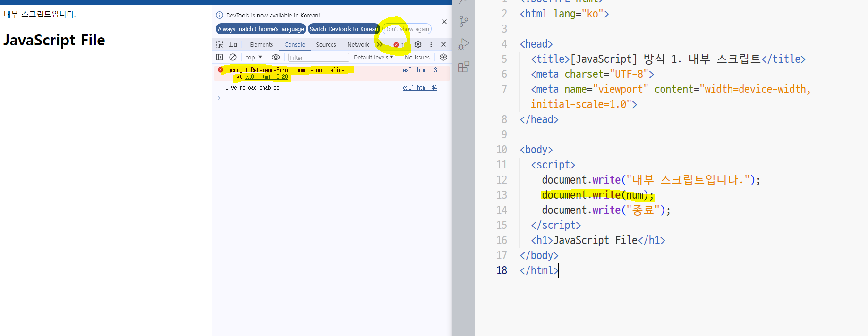Click the red error icon in console row

tap(221, 70)
